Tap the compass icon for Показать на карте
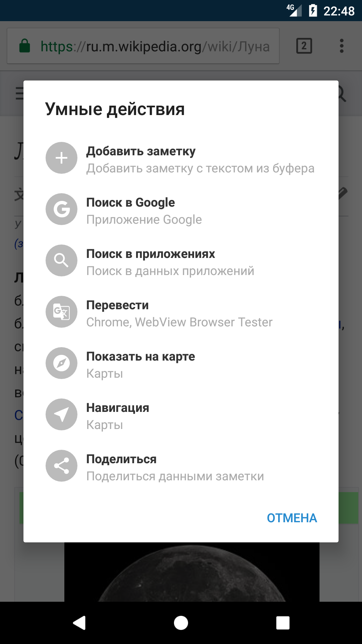Screen dimensions: 362x644 click(x=61, y=363)
